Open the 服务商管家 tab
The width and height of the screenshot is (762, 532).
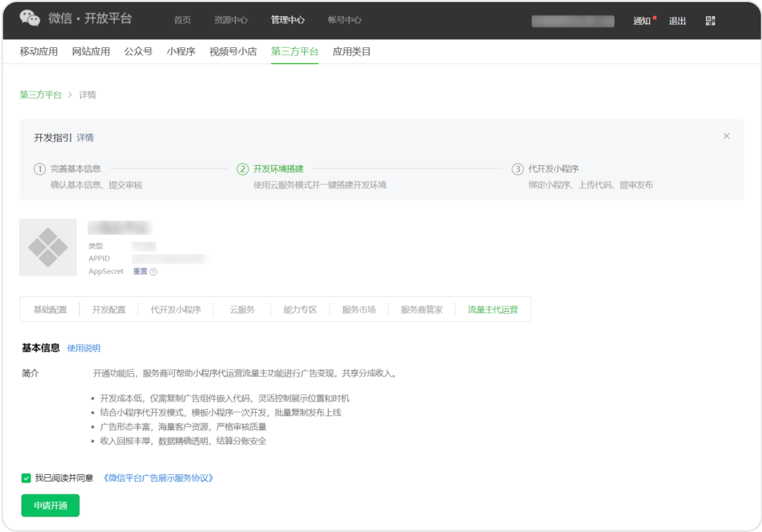(x=422, y=310)
